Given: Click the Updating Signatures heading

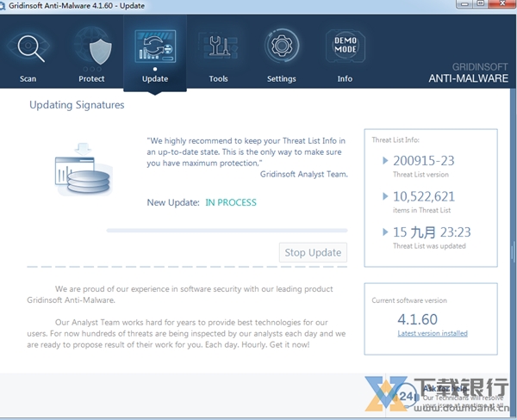Looking at the screenshot, I should (77, 105).
